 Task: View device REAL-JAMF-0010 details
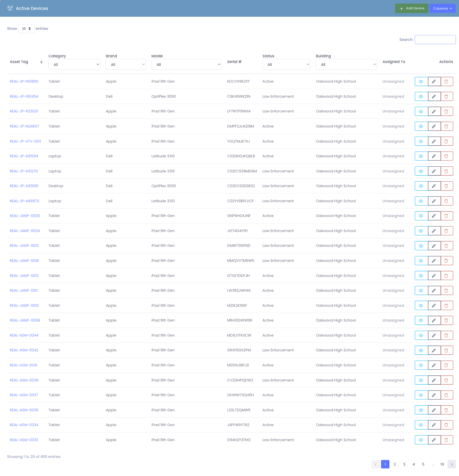click(x=421, y=305)
